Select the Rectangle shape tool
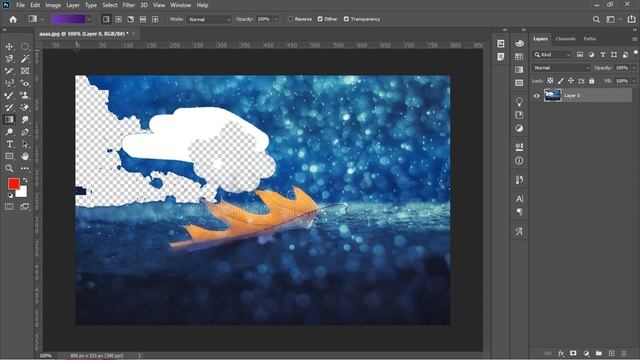640x360 pixels. click(9, 156)
